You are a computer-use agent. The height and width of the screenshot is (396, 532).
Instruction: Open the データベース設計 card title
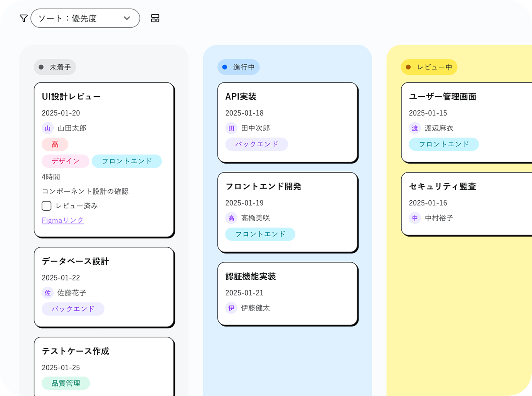pyautogui.click(x=75, y=261)
